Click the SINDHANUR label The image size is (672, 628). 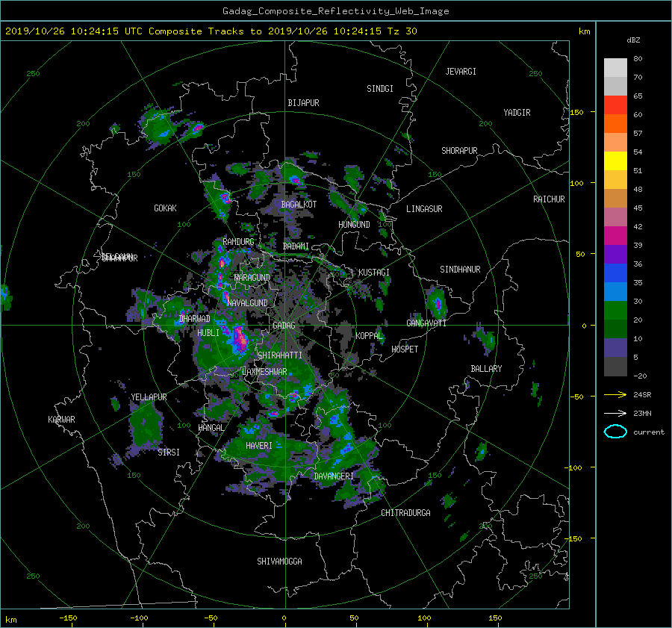pos(460,270)
